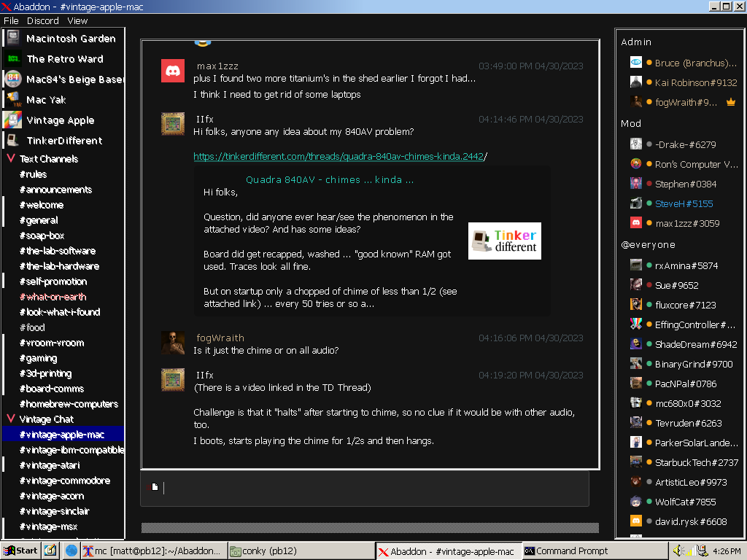Click fogWraith's skull avatar in chat
The image size is (747, 560).
click(x=172, y=343)
